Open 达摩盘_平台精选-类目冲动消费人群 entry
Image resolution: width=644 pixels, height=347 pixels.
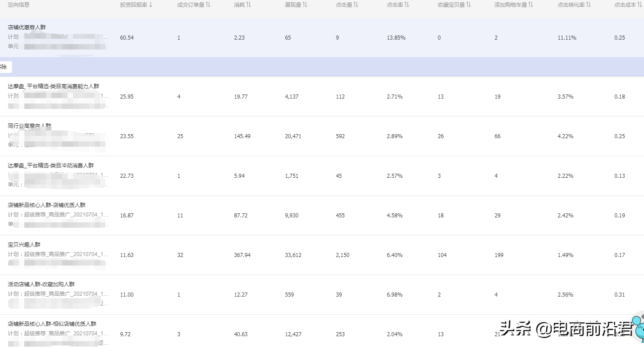(50, 166)
